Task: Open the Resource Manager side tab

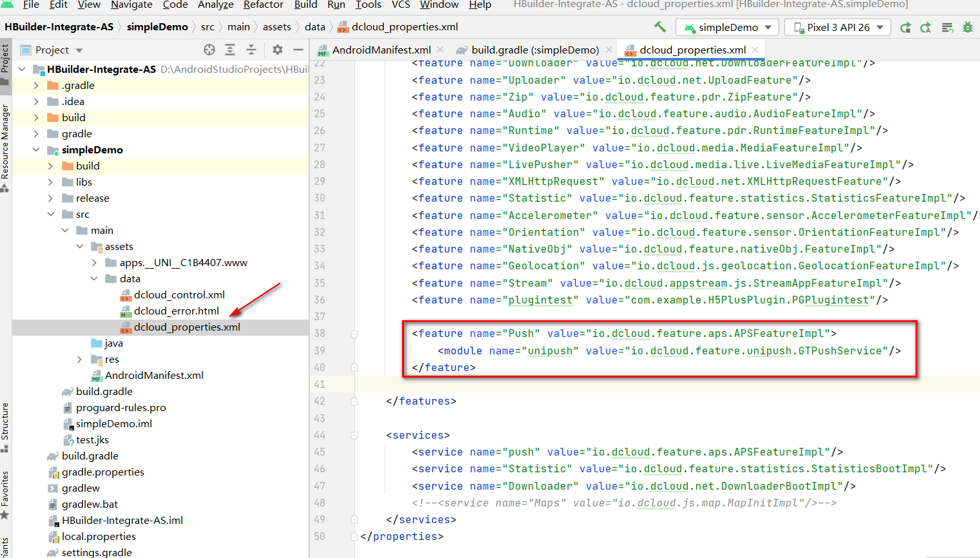Action: point(5,148)
